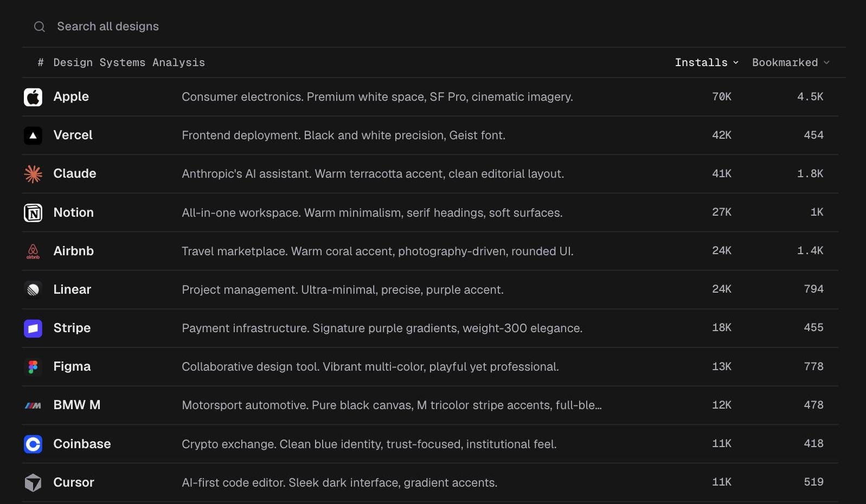The image size is (866, 504).
Task: Click Vercel's 42K installs value
Action: tap(721, 135)
